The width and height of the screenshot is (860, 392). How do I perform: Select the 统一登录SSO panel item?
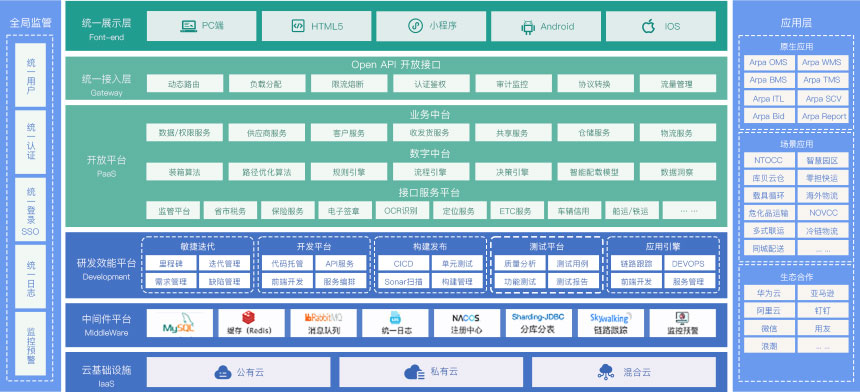click(x=31, y=211)
